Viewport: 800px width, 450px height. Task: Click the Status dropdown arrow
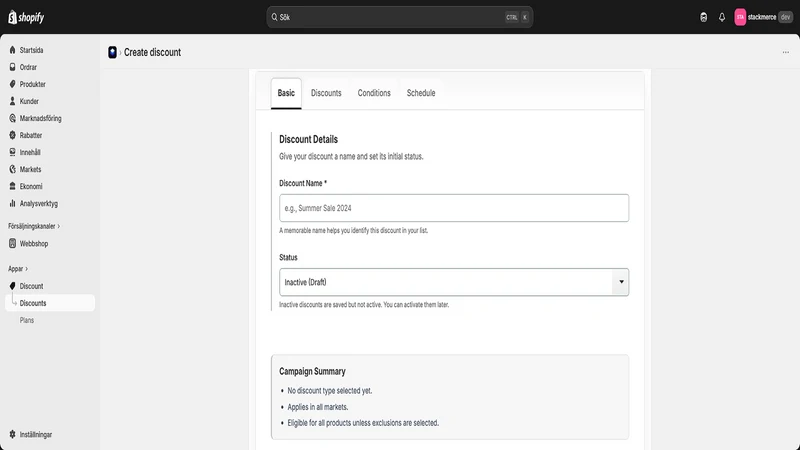621,282
